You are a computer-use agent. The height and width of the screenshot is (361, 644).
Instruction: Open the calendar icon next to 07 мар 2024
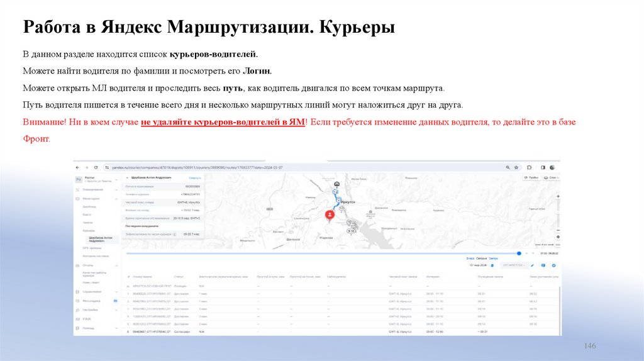click(x=492, y=265)
